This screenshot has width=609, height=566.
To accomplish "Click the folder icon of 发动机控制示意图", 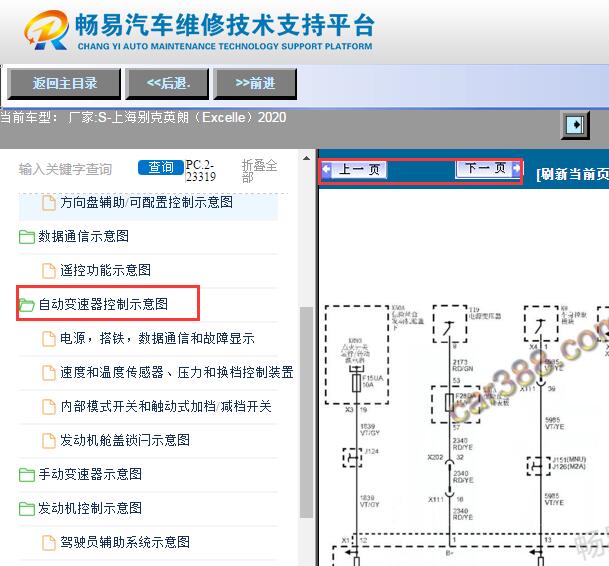I will coord(27,509).
